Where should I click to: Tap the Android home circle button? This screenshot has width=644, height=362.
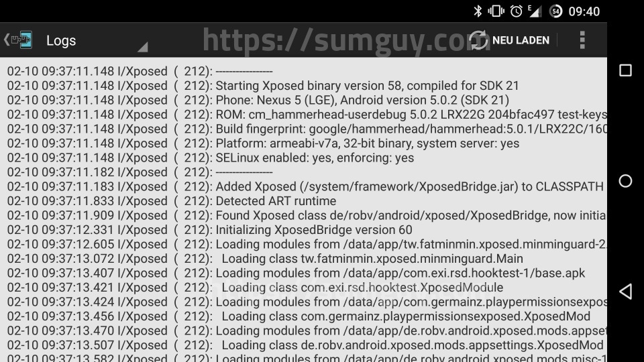[625, 181]
